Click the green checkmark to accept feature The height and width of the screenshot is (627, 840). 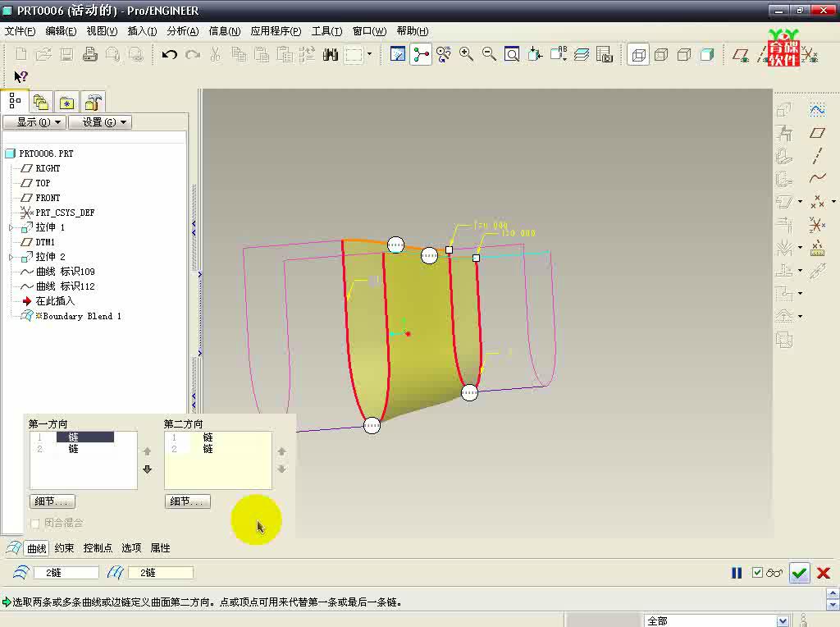pos(799,574)
